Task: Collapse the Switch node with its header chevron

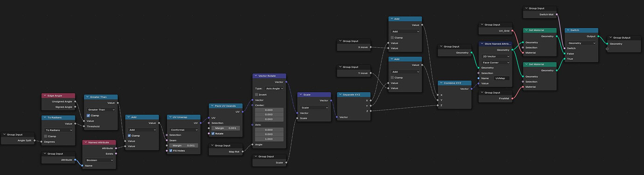Action: [x=568, y=30]
